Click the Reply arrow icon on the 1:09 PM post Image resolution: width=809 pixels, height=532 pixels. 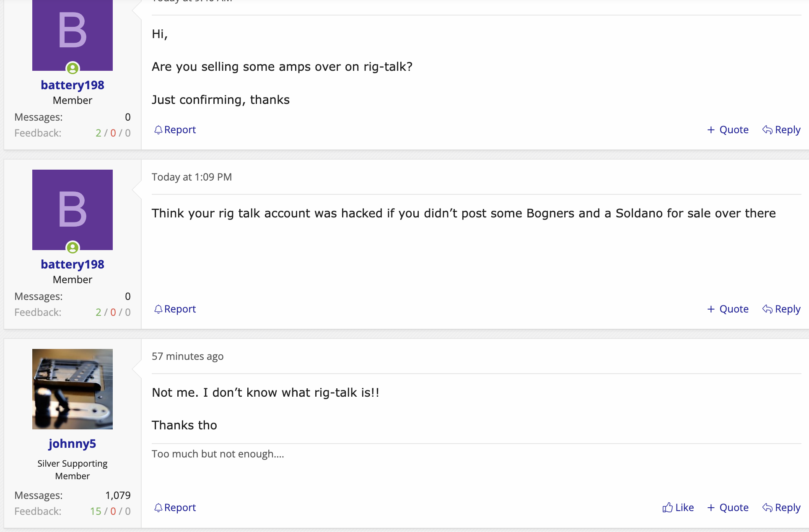[767, 309]
